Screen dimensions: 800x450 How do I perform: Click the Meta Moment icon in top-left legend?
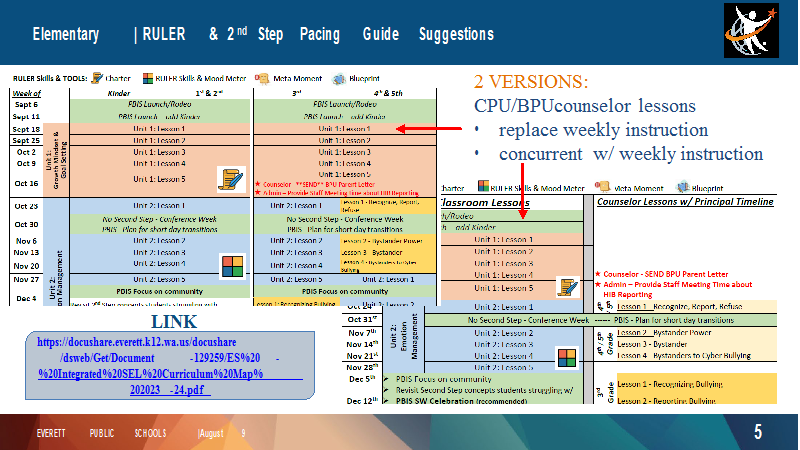coord(262,78)
